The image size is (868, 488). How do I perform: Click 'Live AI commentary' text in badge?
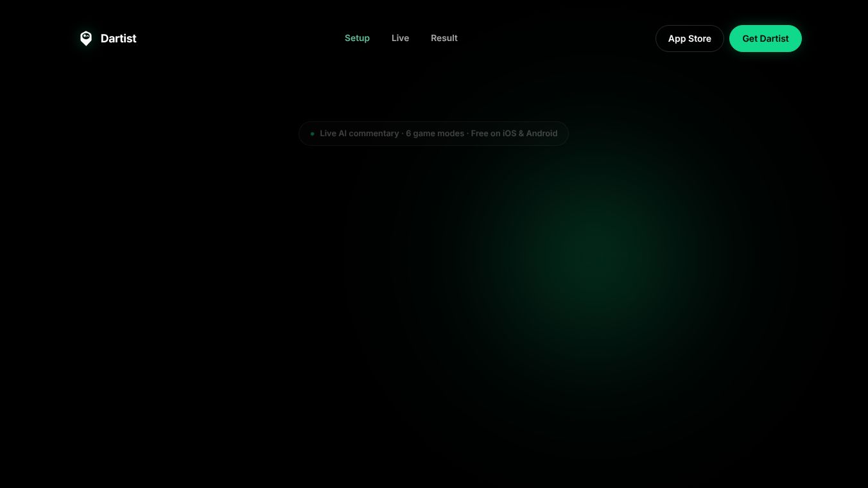[x=360, y=134]
